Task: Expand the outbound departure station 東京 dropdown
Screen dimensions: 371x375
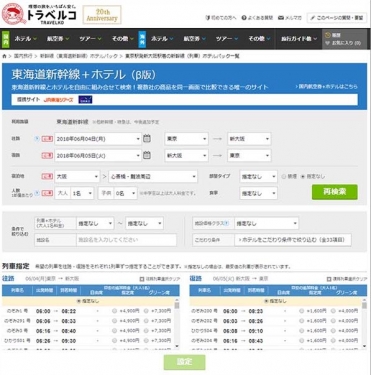Action: [186, 139]
